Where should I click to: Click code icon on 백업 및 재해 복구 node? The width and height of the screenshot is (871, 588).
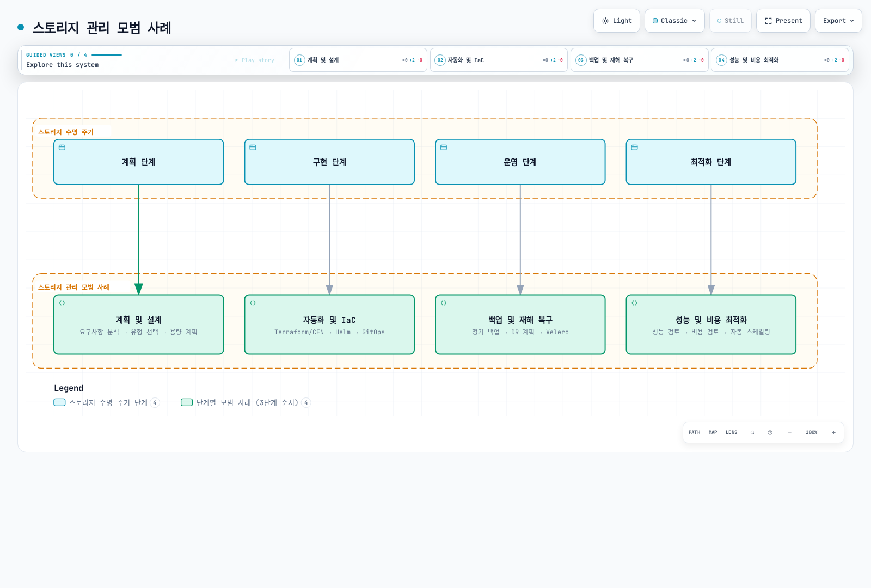[x=444, y=303]
